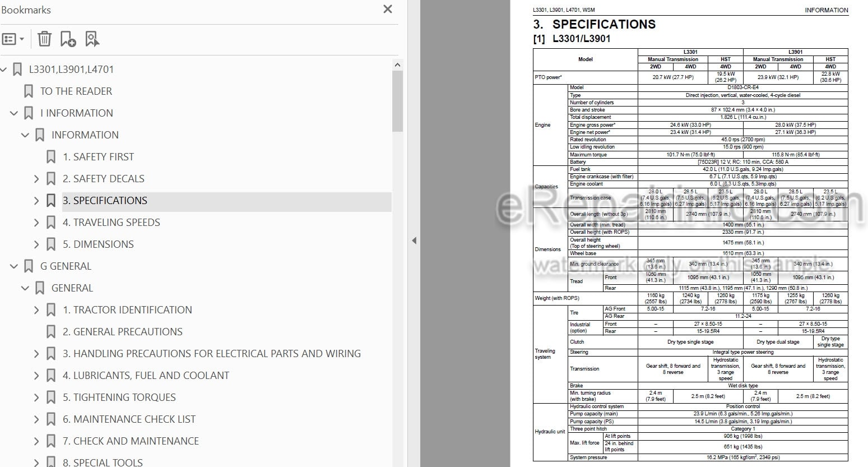Click the Wet disk type brake cell

(x=743, y=386)
